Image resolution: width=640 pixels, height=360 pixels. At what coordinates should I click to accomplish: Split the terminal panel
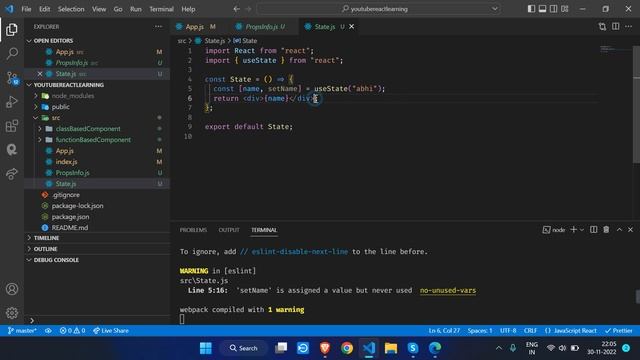point(593,230)
